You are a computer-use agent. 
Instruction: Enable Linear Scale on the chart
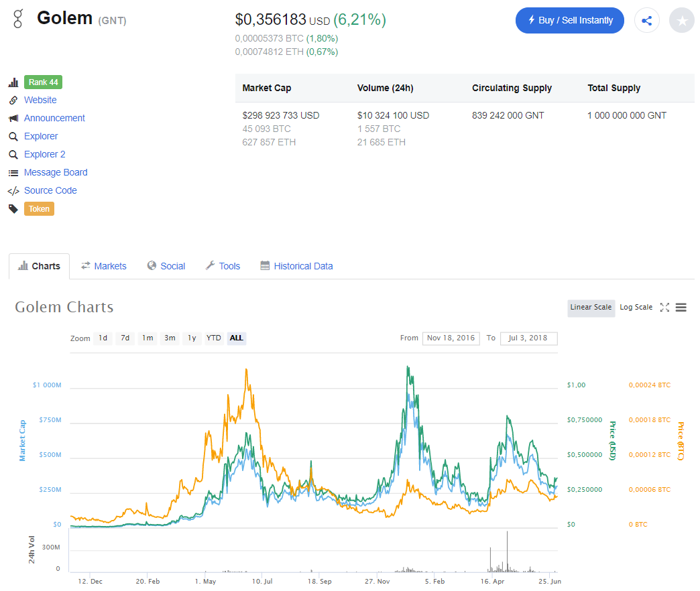click(x=591, y=308)
